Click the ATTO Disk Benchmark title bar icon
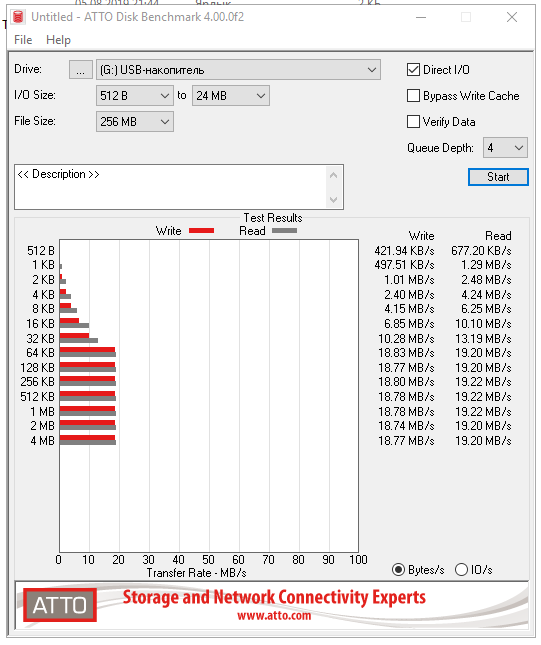This screenshot has height=645, width=541. coord(18,17)
